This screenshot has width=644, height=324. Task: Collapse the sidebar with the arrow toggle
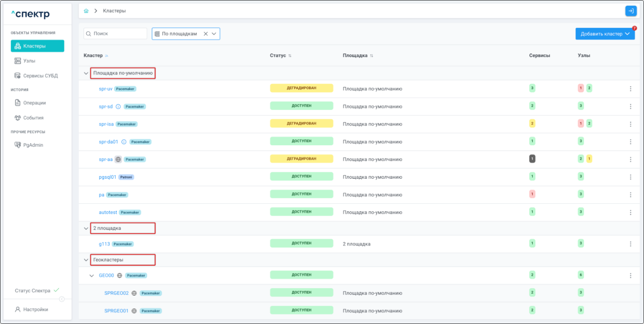click(x=62, y=299)
